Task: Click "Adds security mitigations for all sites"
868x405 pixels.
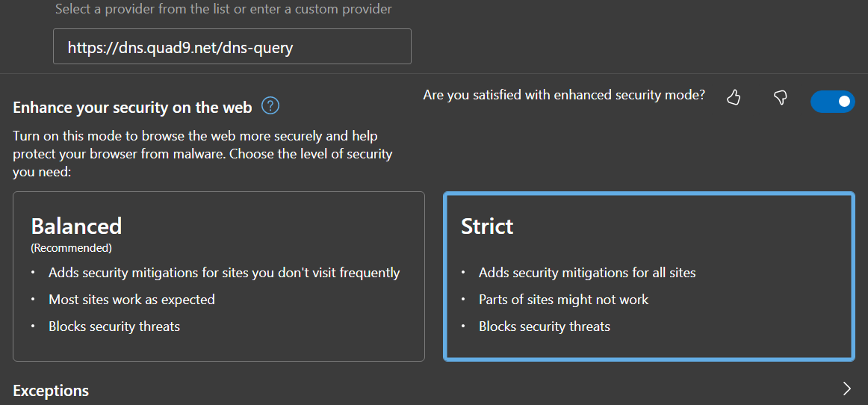Action: coord(586,273)
